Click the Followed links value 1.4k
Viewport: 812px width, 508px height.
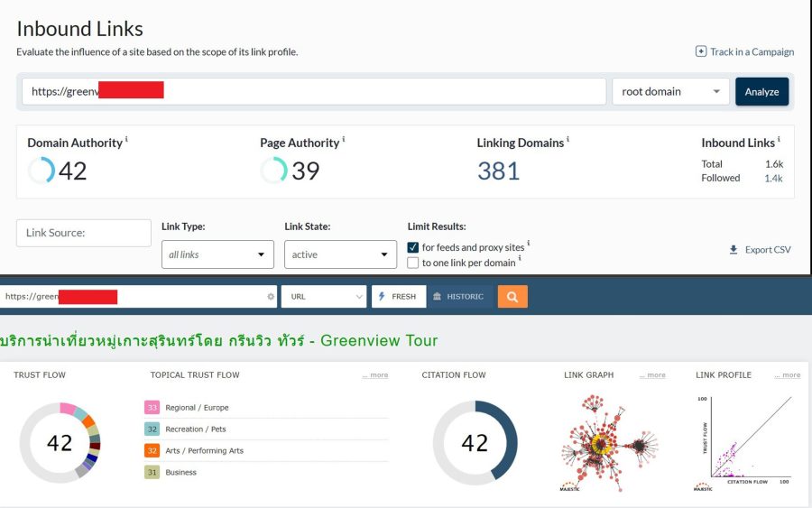[774, 178]
